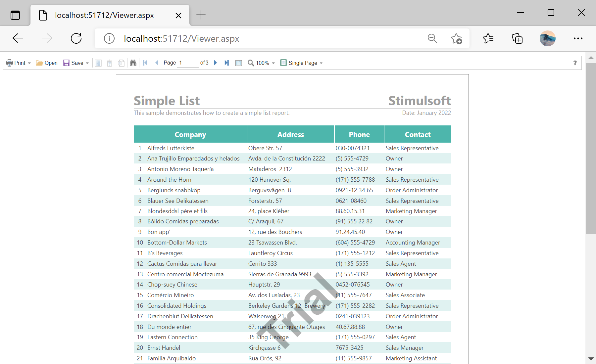
Task: Click the Company column header
Action: pos(190,134)
